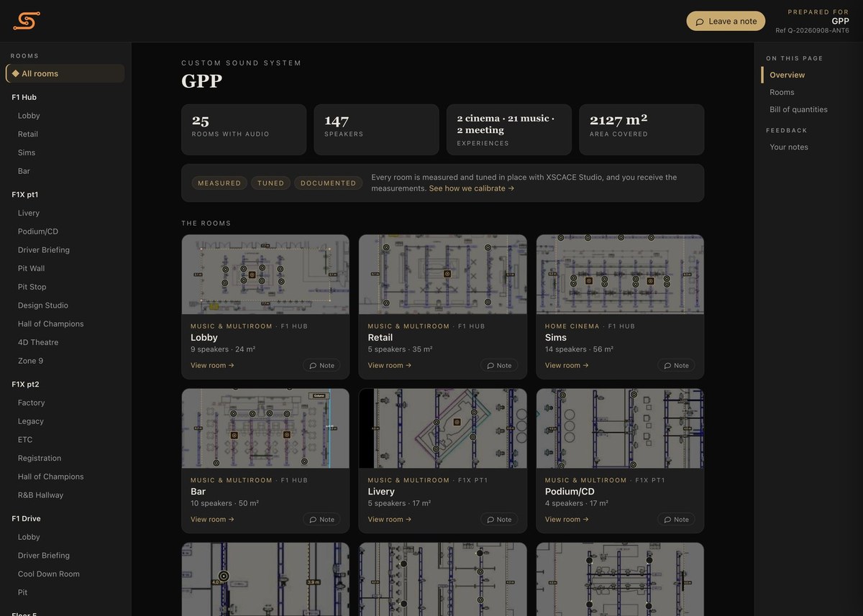The image size is (863, 616).
Task: Go to Overview in On This Page
Action: [787, 75]
